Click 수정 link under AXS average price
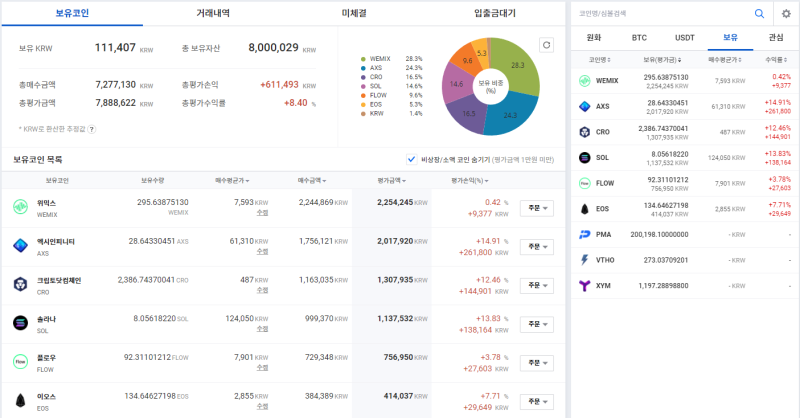 262,252
